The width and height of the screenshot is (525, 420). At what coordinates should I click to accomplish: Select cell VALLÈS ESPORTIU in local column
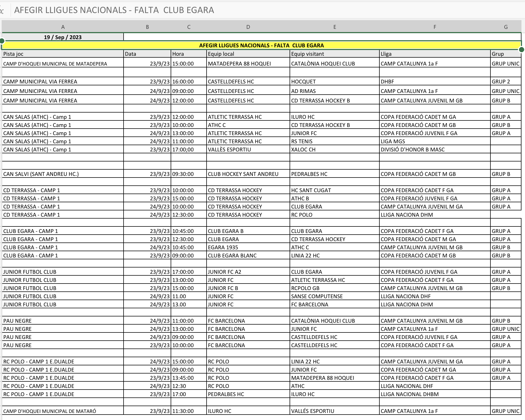(x=248, y=150)
